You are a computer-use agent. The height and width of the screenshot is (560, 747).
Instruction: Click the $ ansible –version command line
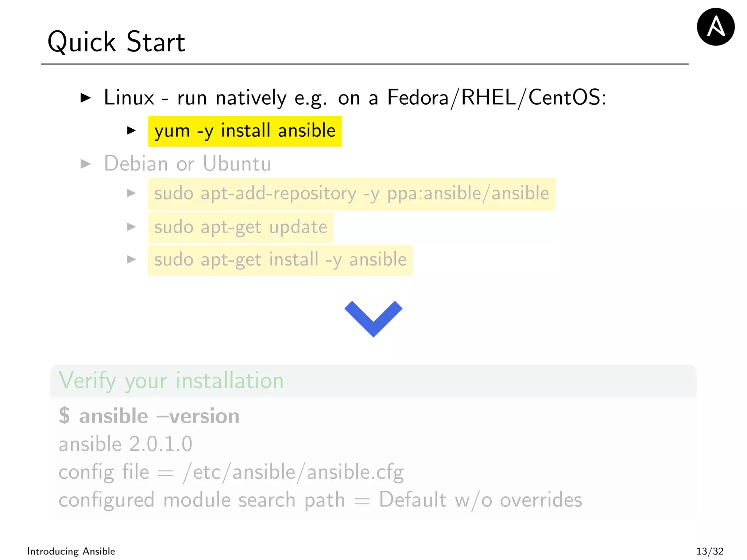click(149, 416)
